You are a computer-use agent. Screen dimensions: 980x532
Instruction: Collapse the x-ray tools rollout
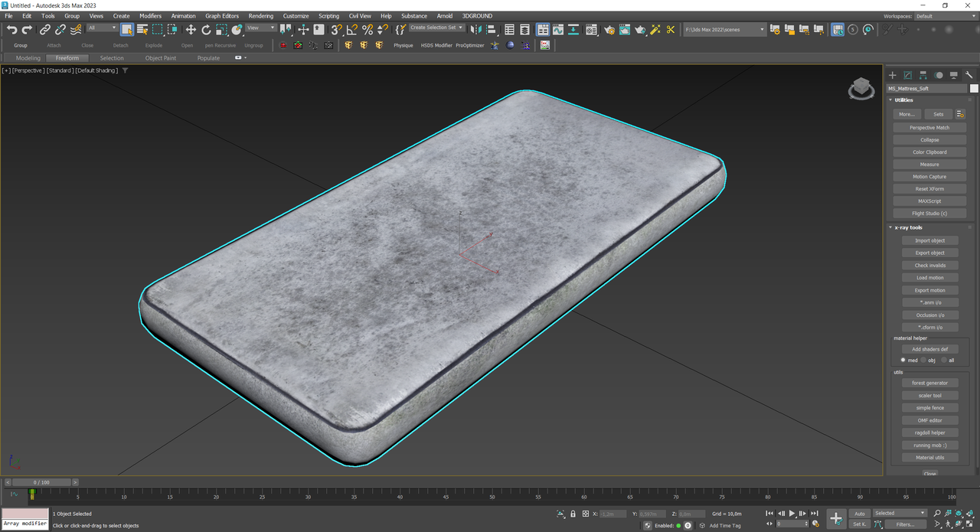tap(910, 227)
